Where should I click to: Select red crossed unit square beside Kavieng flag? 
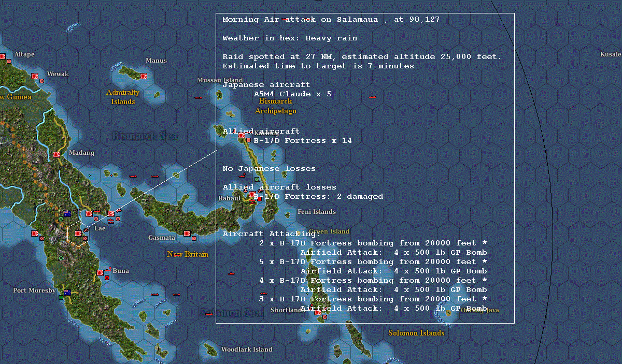[248, 140]
